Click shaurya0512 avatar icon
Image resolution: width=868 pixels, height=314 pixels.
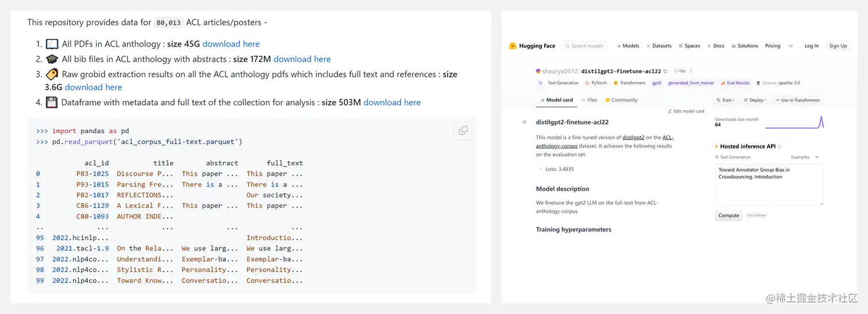[x=538, y=71]
